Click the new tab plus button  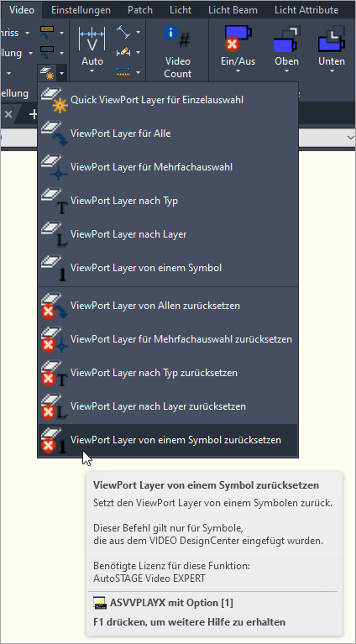coord(33,114)
